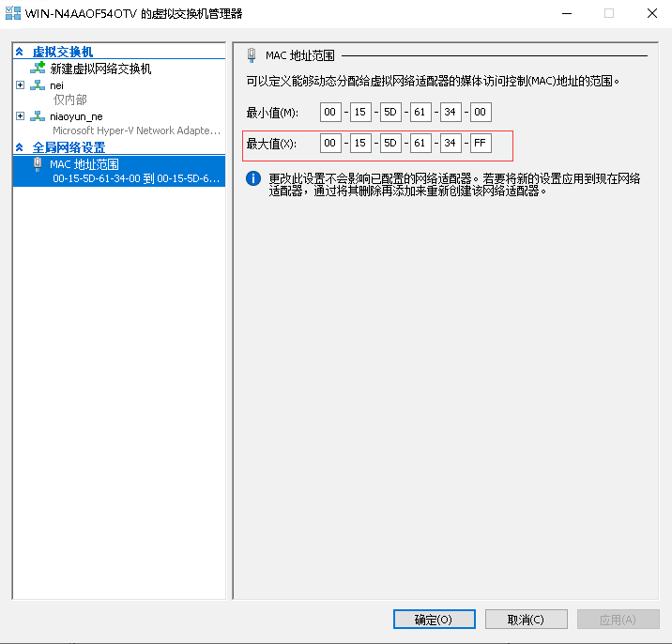
Task: Close the virtual switch manager window
Action: (652, 13)
